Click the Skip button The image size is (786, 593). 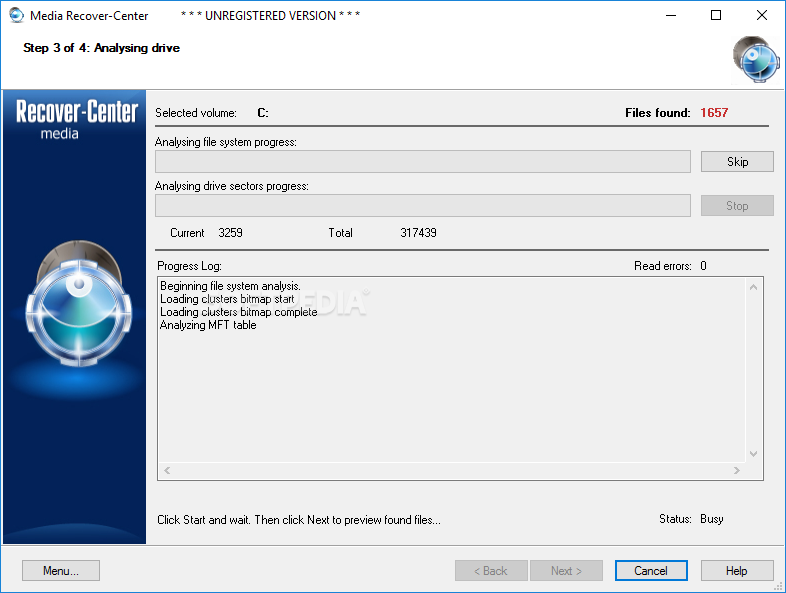tap(737, 161)
